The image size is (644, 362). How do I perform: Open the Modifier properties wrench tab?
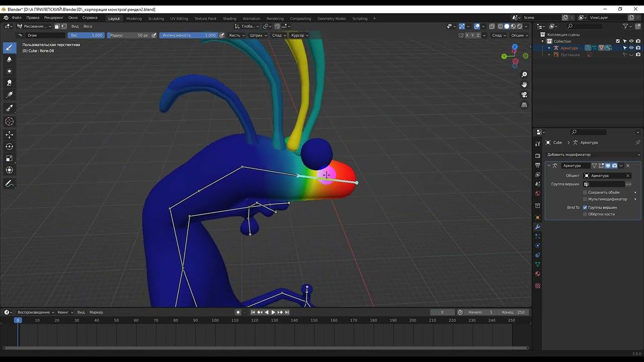[537, 227]
